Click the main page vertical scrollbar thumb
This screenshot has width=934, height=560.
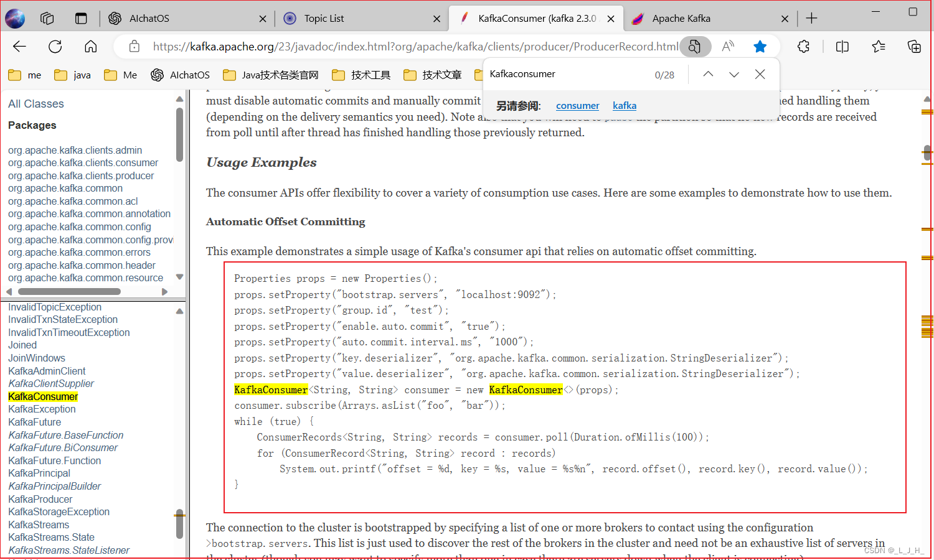pos(927,152)
